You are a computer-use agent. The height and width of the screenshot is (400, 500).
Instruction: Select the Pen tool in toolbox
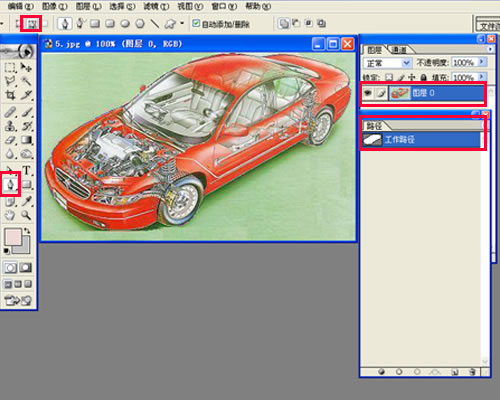click(x=10, y=184)
